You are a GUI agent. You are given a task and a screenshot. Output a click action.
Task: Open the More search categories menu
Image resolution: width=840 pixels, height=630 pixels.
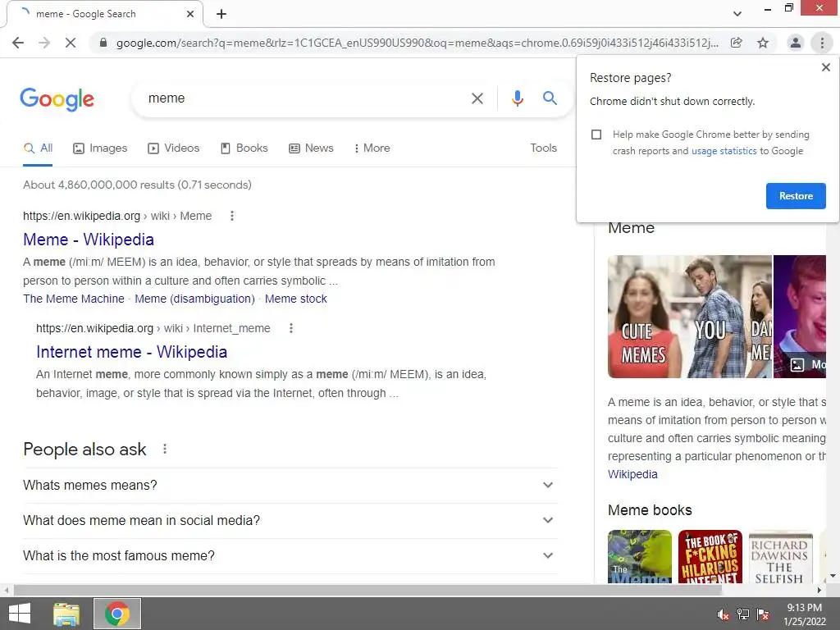372,148
